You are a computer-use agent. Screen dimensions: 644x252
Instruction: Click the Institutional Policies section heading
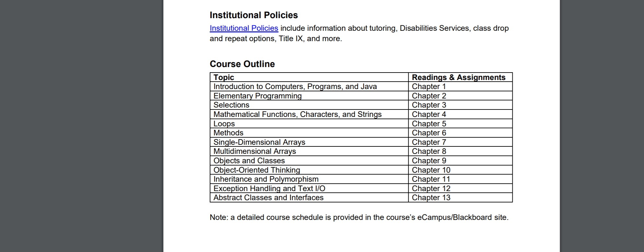point(253,15)
